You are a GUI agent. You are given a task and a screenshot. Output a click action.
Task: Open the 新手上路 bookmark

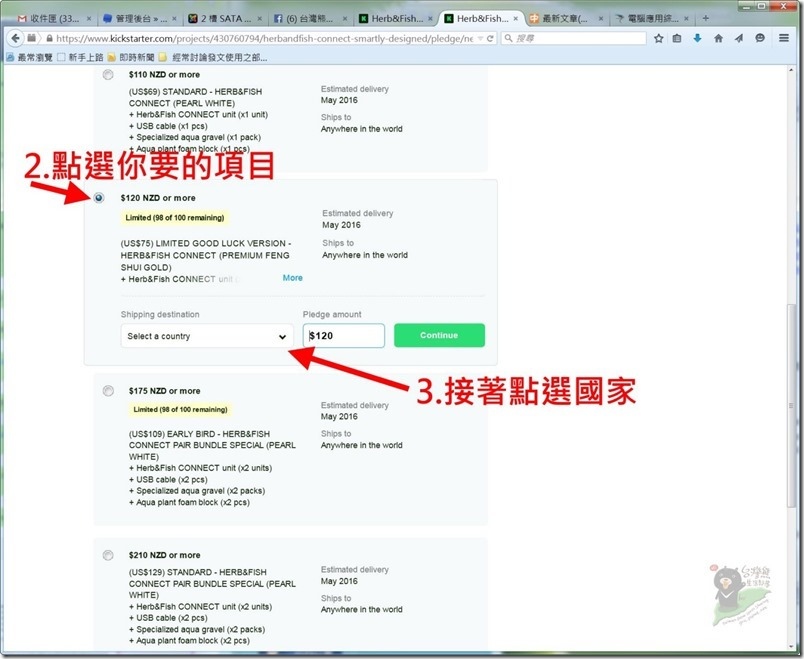click(80, 57)
